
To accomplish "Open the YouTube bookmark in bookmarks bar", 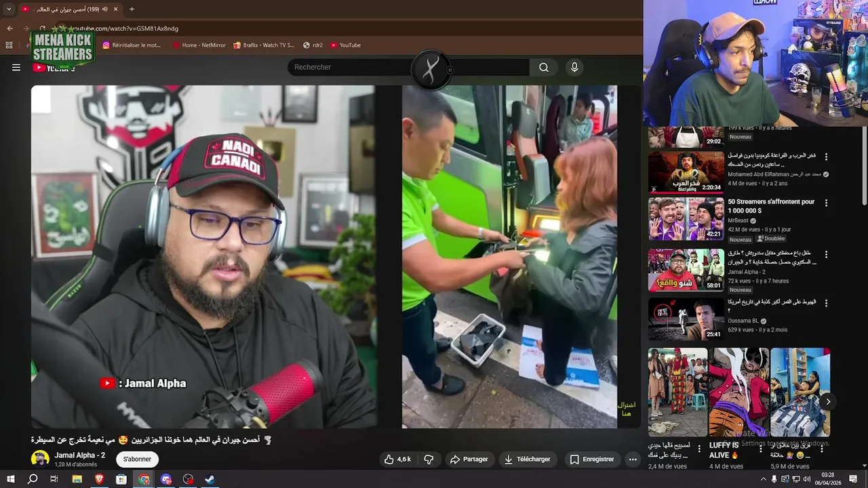I will tap(346, 45).
